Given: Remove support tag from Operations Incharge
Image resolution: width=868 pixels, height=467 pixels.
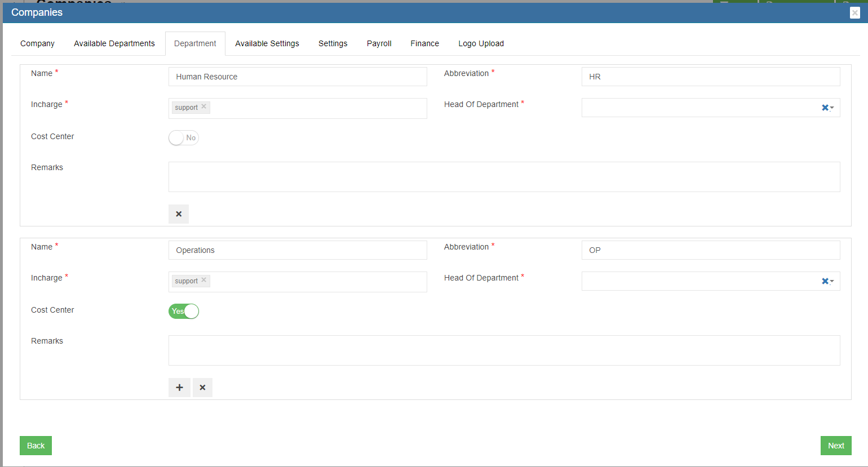Looking at the screenshot, I should click(x=204, y=280).
